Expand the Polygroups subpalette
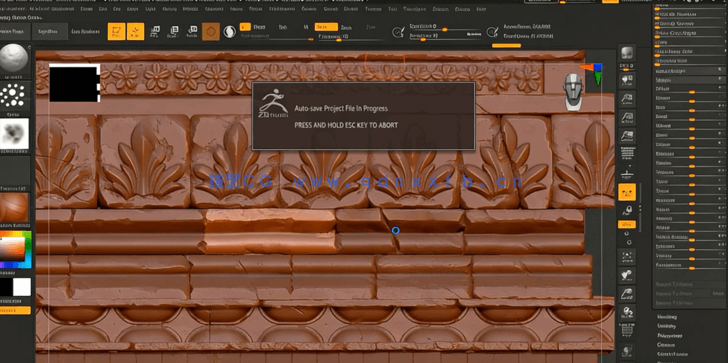The width and height of the screenshot is (728, 363). (670, 335)
